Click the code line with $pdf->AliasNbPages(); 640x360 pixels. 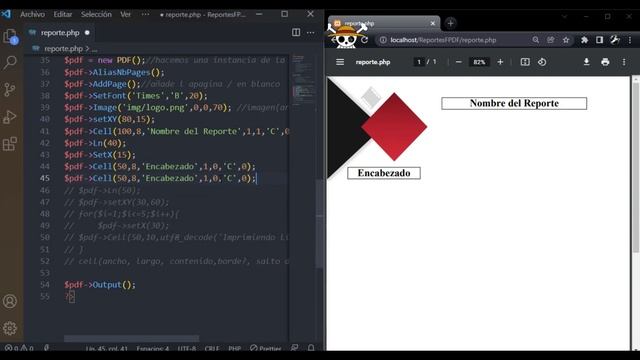click(x=114, y=72)
